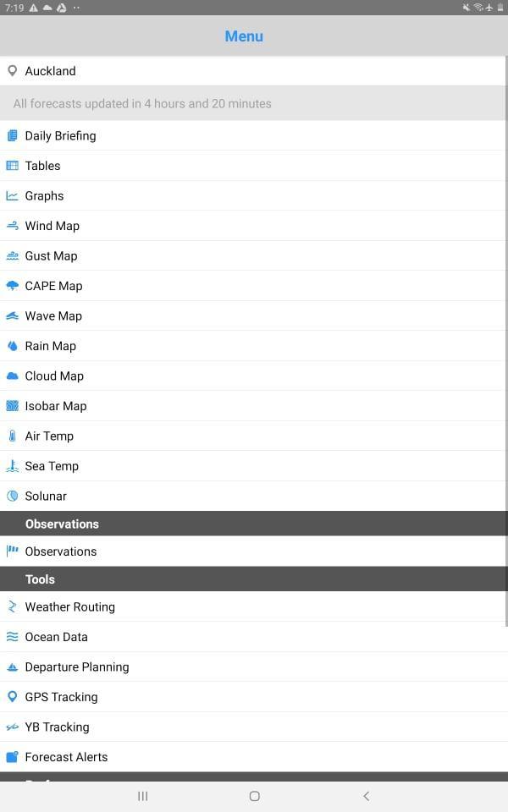508x812 pixels.
Task: Tap the Sea Temp thermometer icon
Action: pos(12,466)
